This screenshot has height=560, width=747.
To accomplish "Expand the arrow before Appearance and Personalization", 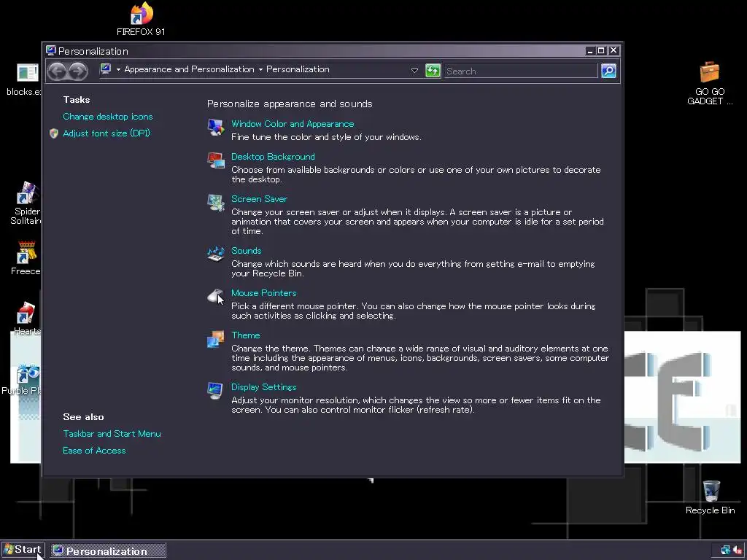I will point(118,69).
